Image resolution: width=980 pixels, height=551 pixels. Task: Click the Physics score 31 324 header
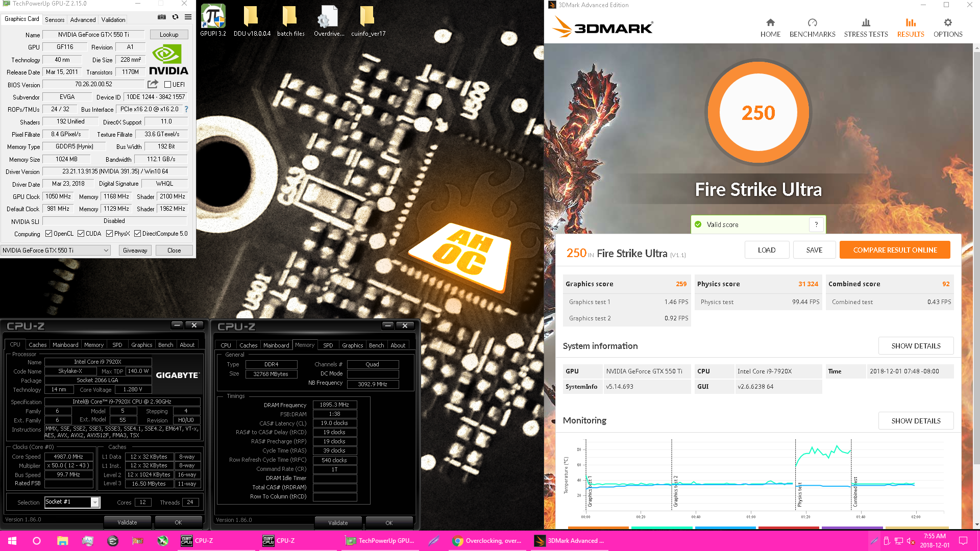[757, 284]
